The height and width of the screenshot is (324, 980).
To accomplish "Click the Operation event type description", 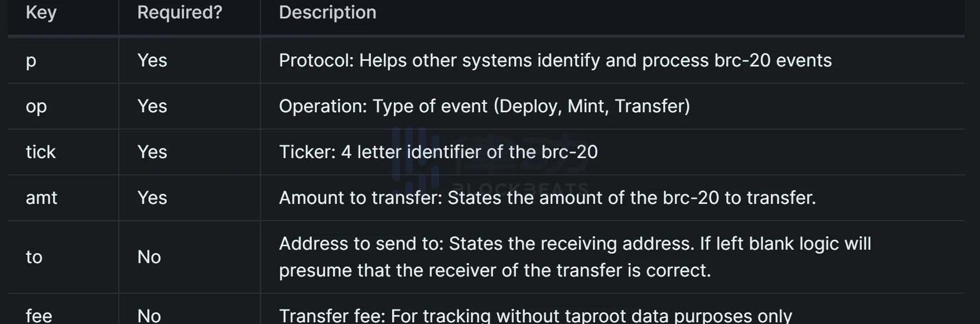I will click(x=484, y=106).
